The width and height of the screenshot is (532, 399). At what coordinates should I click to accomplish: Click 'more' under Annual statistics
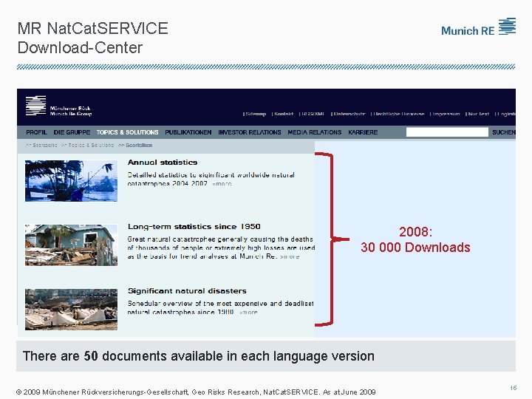pyautogui.click(x=222, y=183)
